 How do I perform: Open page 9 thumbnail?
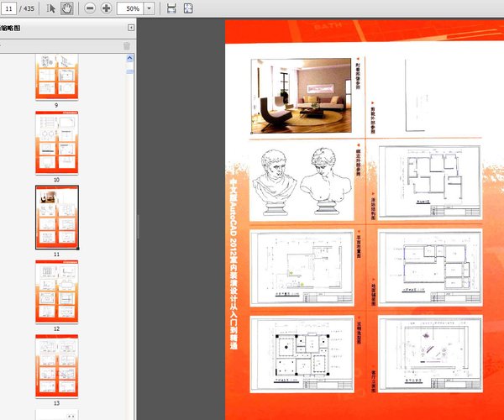tap(56, 77)
